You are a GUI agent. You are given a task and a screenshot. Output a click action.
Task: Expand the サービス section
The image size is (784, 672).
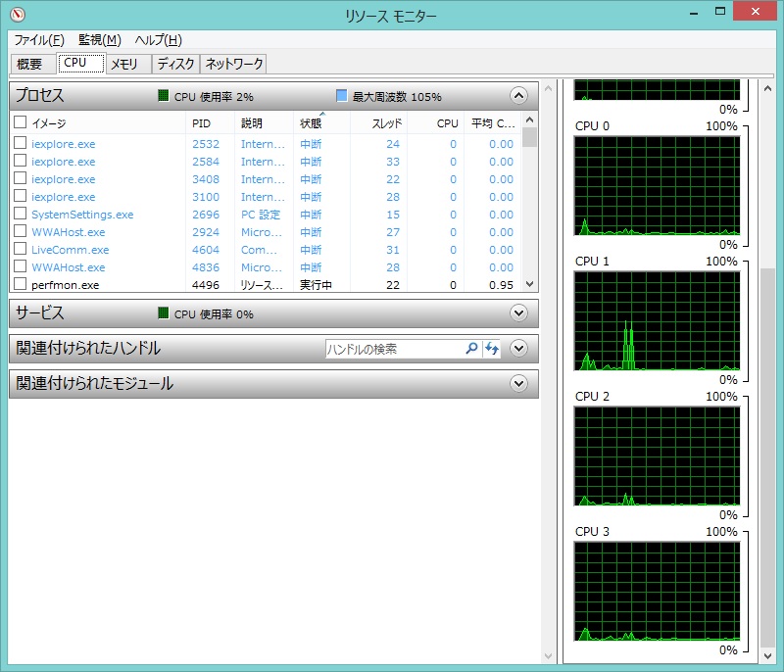(x=519, y=313)
